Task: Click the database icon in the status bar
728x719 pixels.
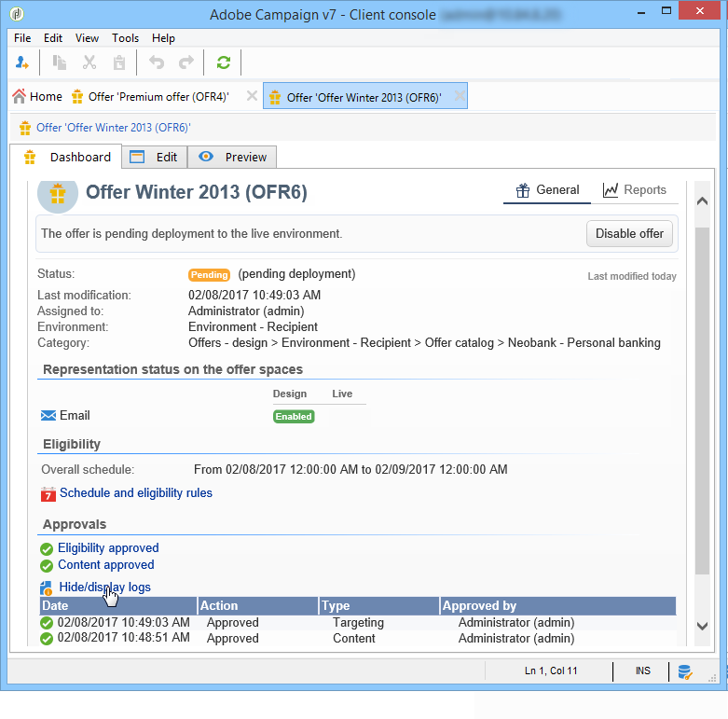Action: pos(685,671)
